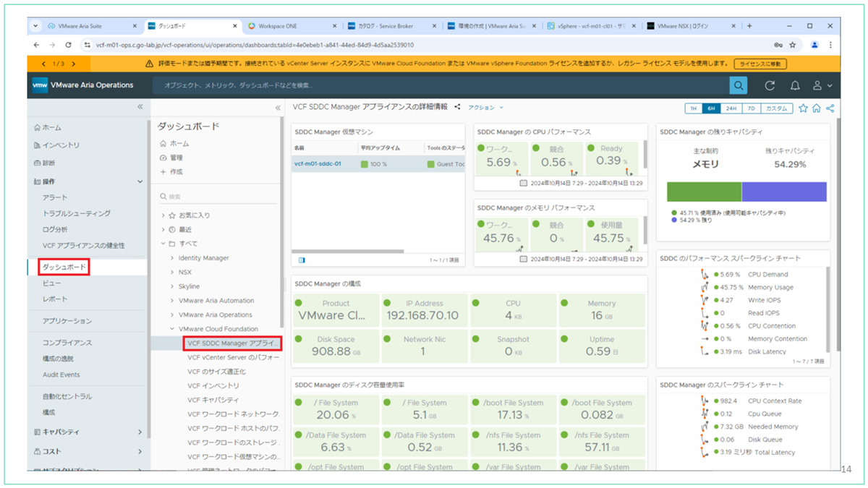Open the vcf-m01-sddc-01 virtual machine link
The height and width of the screenshot is (488, 868).
pyautogui.click(x=318, y=164)
